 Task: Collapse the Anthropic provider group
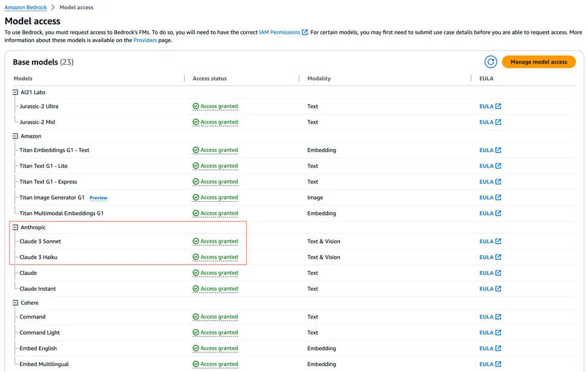(15, 227)
